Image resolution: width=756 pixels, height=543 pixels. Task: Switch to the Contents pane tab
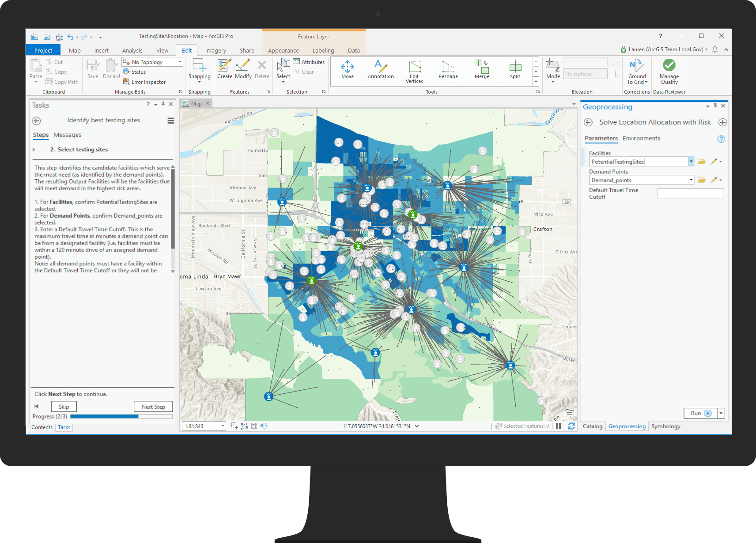tap(42, 427)
